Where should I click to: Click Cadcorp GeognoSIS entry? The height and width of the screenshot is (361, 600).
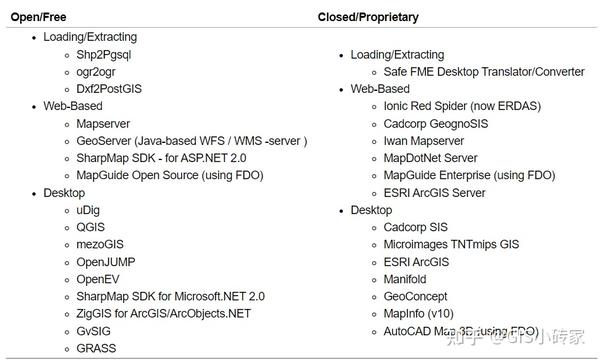(x=436, y=124)
